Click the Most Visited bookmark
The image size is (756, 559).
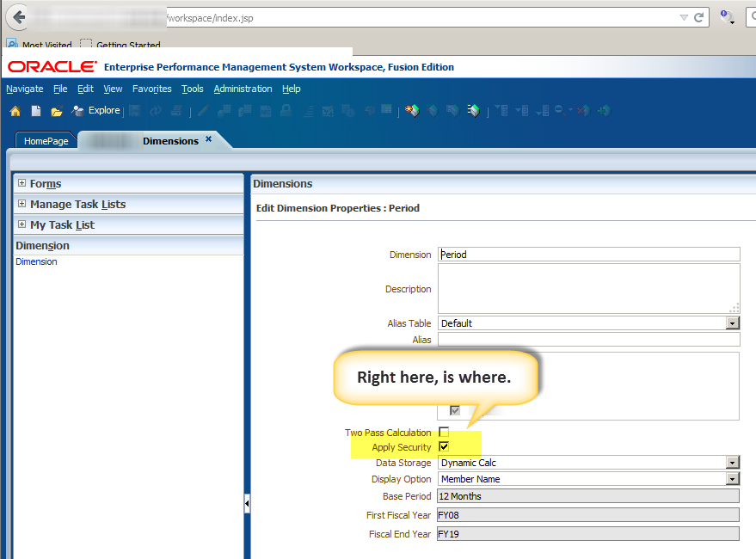40,45
